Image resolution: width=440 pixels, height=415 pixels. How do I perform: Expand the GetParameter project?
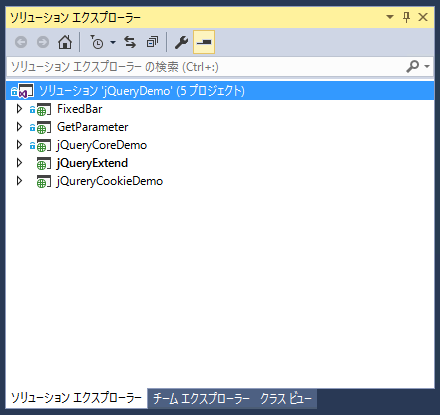coord(19,127)
